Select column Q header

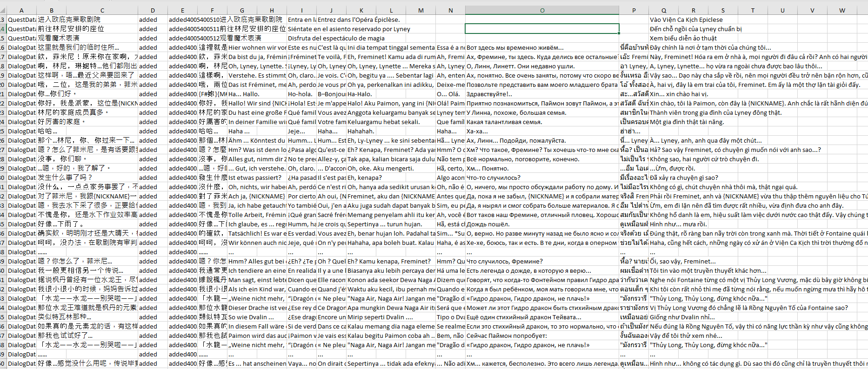[663, 10]
